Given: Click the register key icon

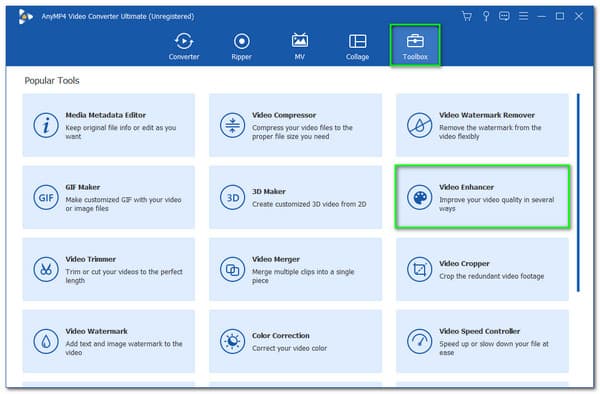Looking at the screenshot, I should 486,16.
